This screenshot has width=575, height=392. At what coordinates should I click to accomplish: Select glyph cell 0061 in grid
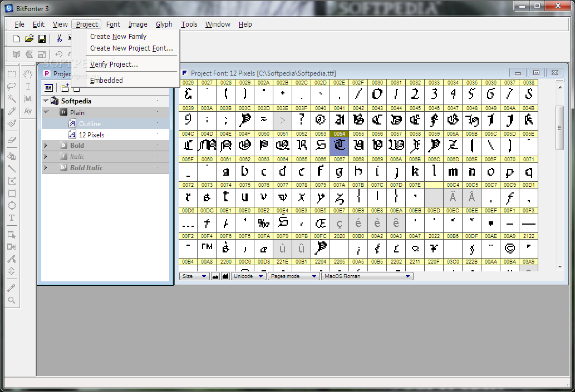coord(226,169)
